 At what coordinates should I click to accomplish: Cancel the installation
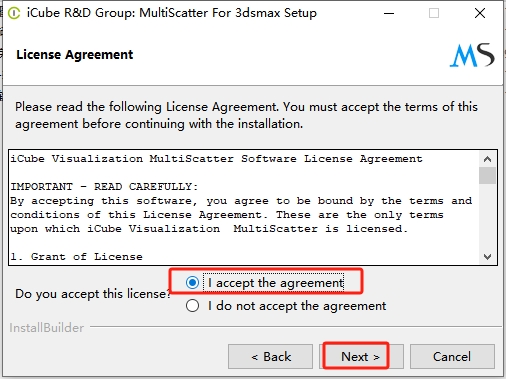452,357
